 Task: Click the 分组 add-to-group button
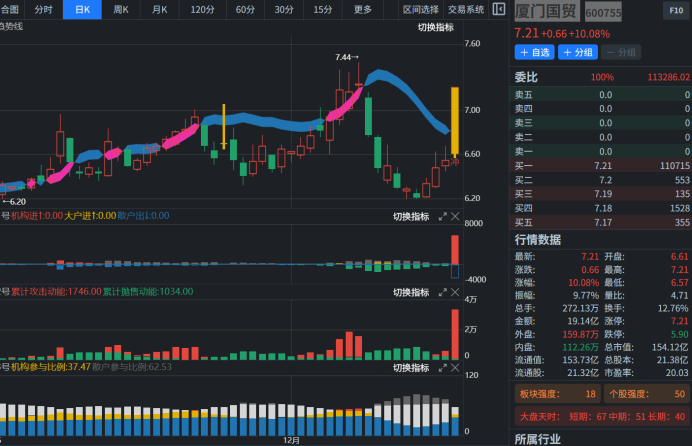[579, 52]
